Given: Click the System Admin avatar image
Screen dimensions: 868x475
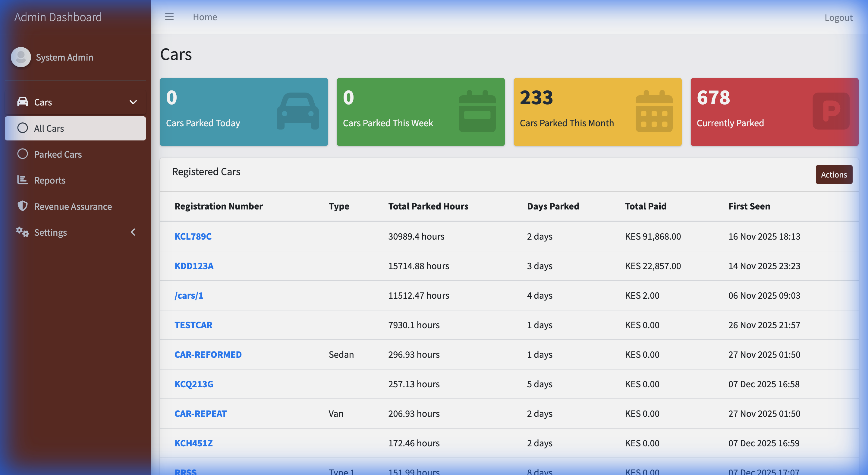Looking at the screenshot, I should click(21, 57).
